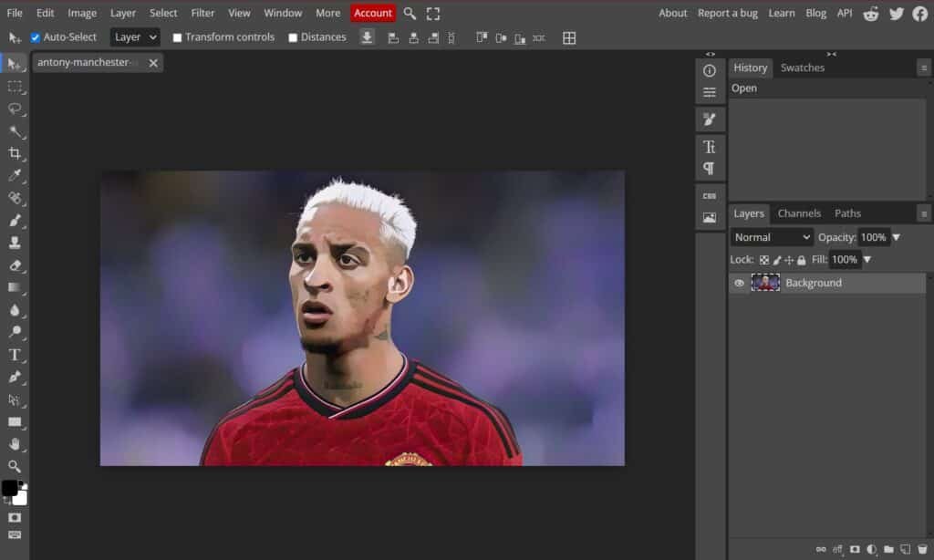Select the Crop tool
The width and height of the screenshot is (934, 560).
(x=15, y=153)
